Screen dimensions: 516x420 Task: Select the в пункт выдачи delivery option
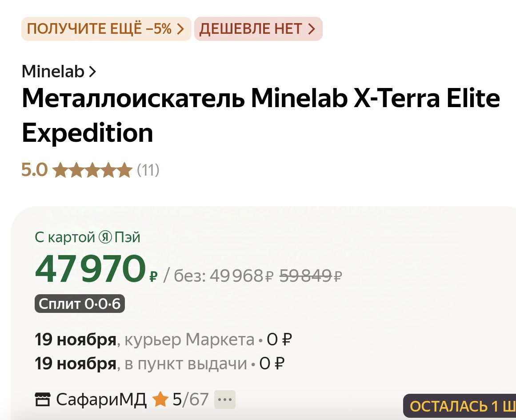coord(186,364)
